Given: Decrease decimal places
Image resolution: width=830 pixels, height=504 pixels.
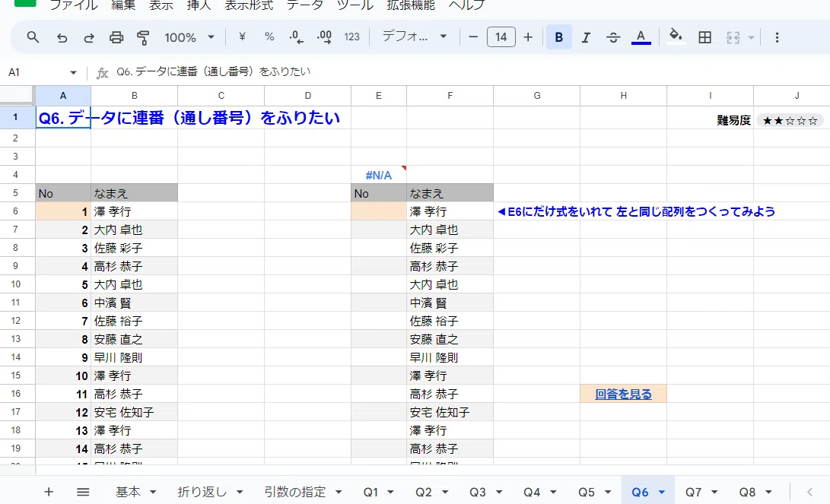Looking at the screenshot, I should [297, 37].
